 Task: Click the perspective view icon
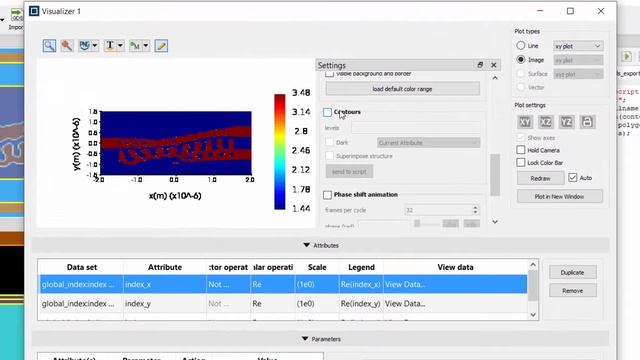[x=587, y=122]
